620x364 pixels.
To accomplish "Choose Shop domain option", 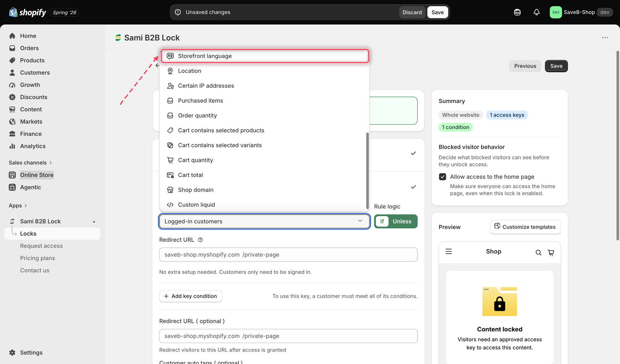I will click(x=263, y=190).
